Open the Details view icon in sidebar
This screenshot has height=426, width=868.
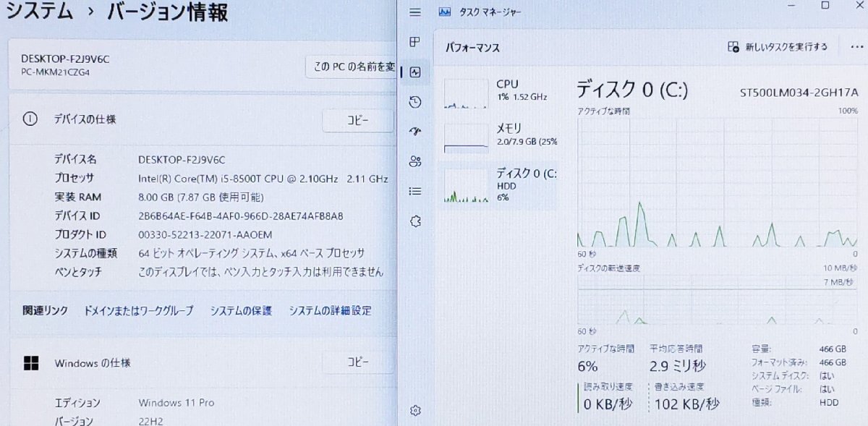click(x=414, y=191)
